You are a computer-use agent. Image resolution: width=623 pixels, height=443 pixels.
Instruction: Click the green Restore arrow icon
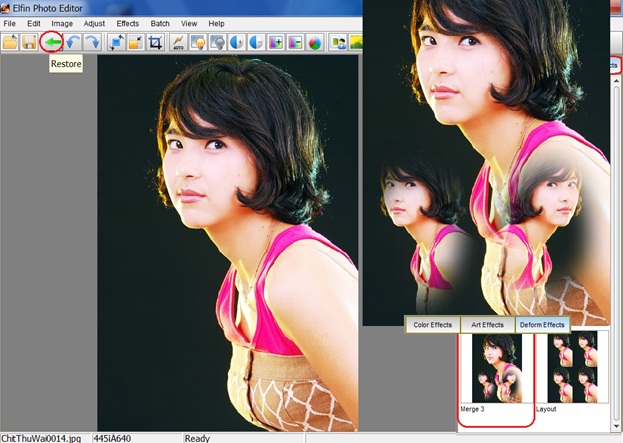click(x=52, y=42)
